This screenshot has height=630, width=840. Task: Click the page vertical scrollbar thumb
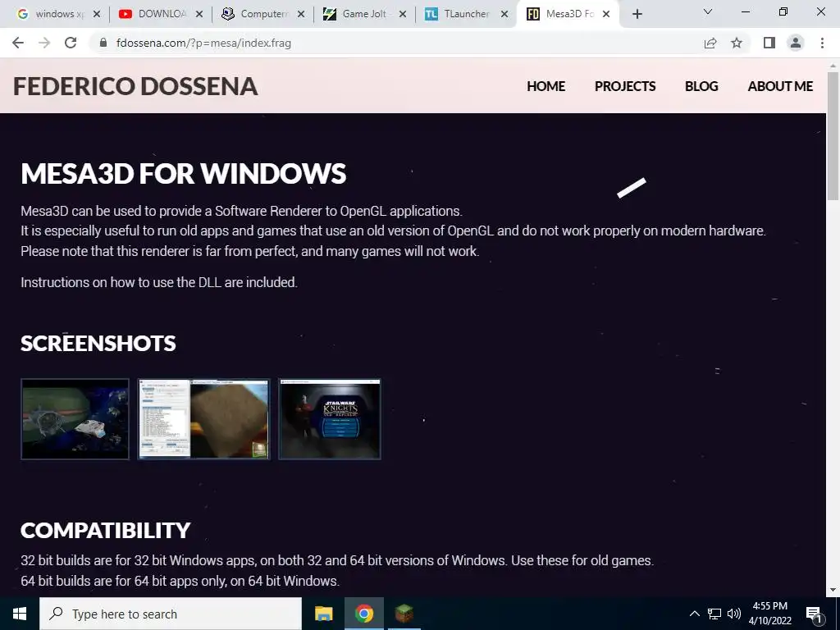(x=833, y=137)
